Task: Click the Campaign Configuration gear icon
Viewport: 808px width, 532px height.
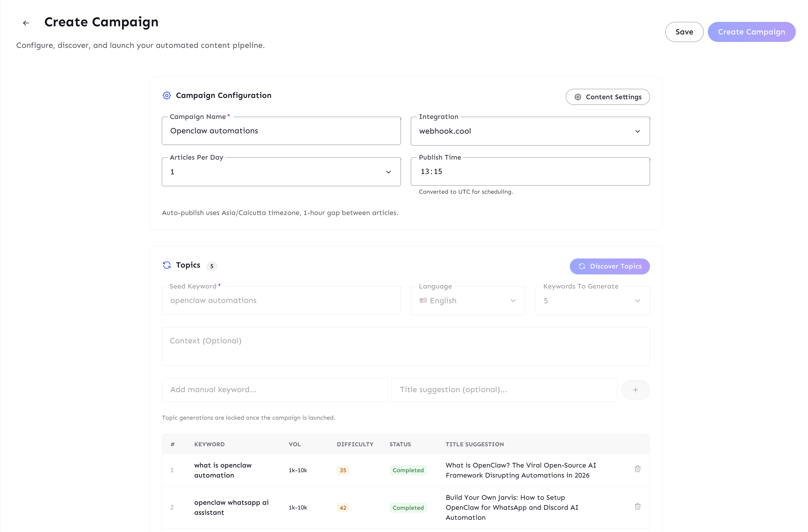Action: tap(167, 95)
